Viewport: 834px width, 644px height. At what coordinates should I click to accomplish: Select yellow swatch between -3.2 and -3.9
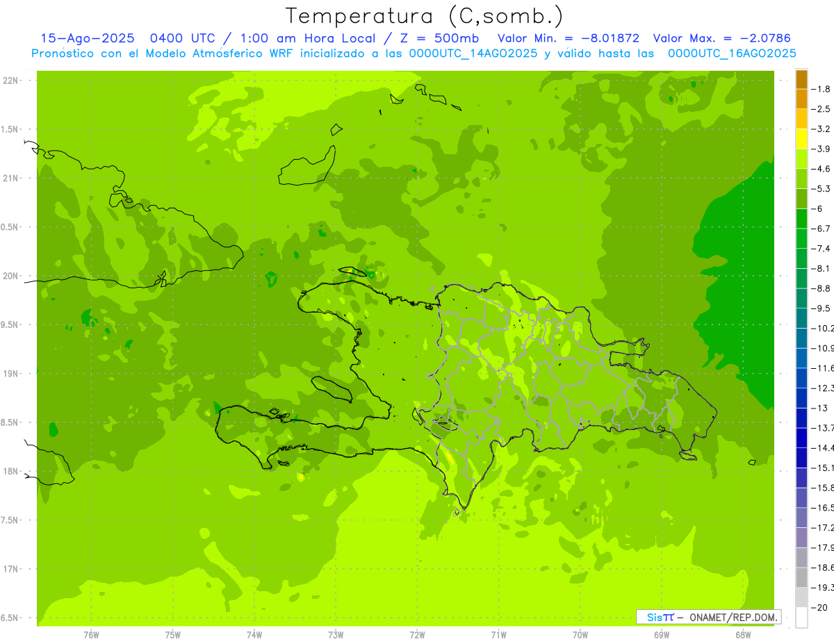801,139
